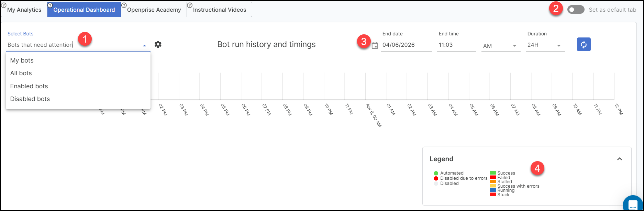Click help icon on Openprise Academy tab
This screenshot has width=644, height=211.
pos(124,5)
